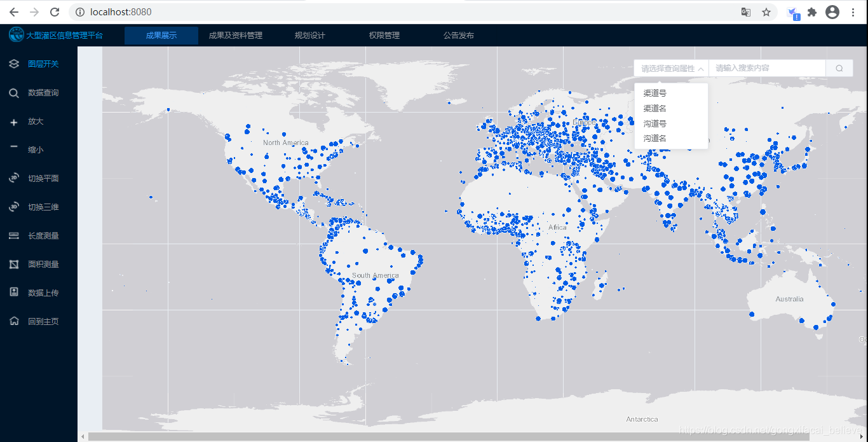Screen dimensions: 868x442
Task: Click the blue extension icon with badge
Action: pyautogui.click(x=793, y=13)
